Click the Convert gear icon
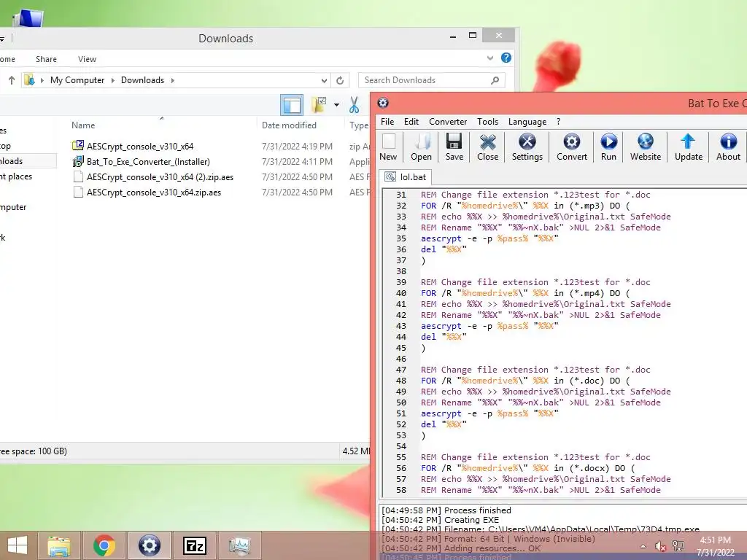 pyautogui.click(x=572, y=147)
